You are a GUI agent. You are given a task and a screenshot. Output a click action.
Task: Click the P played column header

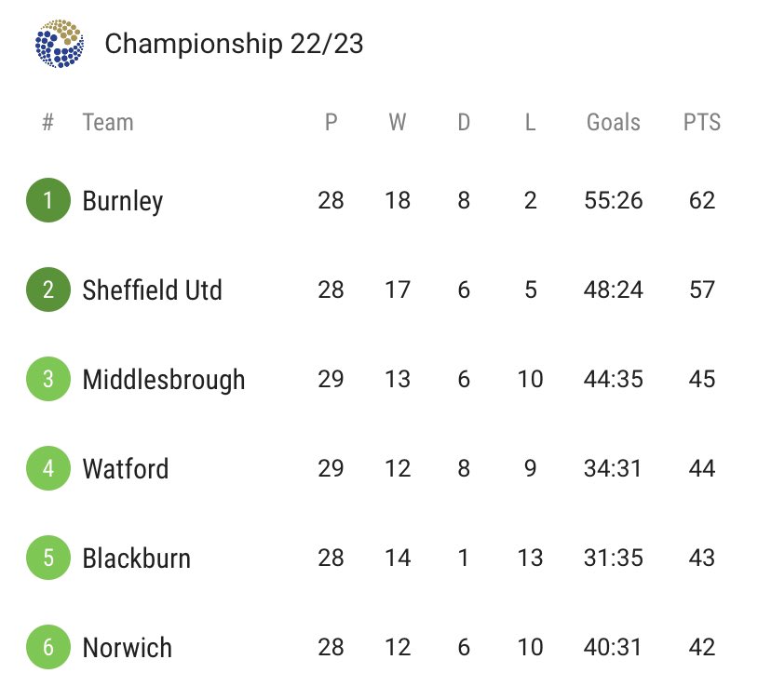tap(331, 122)
